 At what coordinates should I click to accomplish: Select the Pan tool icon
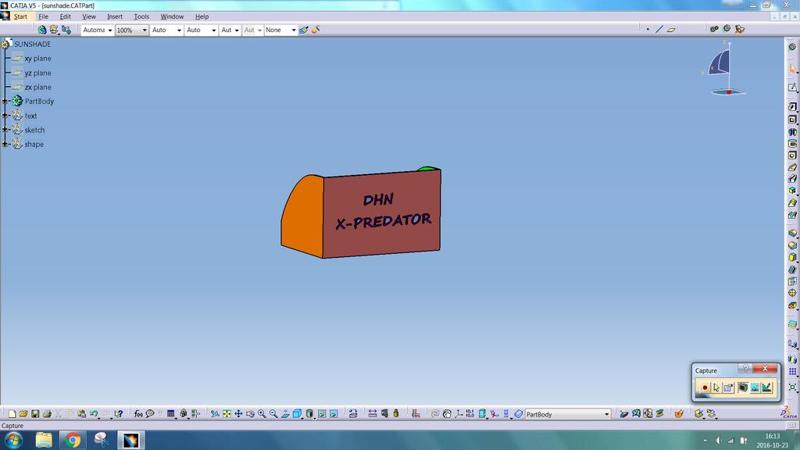[238, 414]
